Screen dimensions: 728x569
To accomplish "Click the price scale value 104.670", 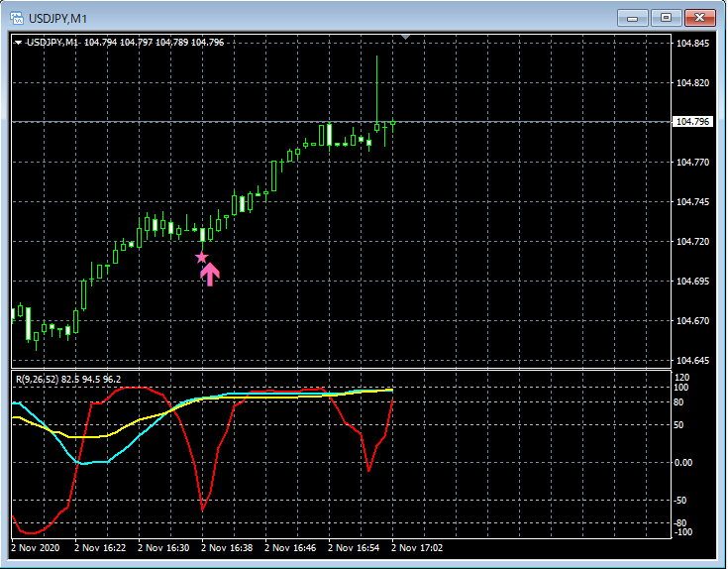I will pos(692,320).
